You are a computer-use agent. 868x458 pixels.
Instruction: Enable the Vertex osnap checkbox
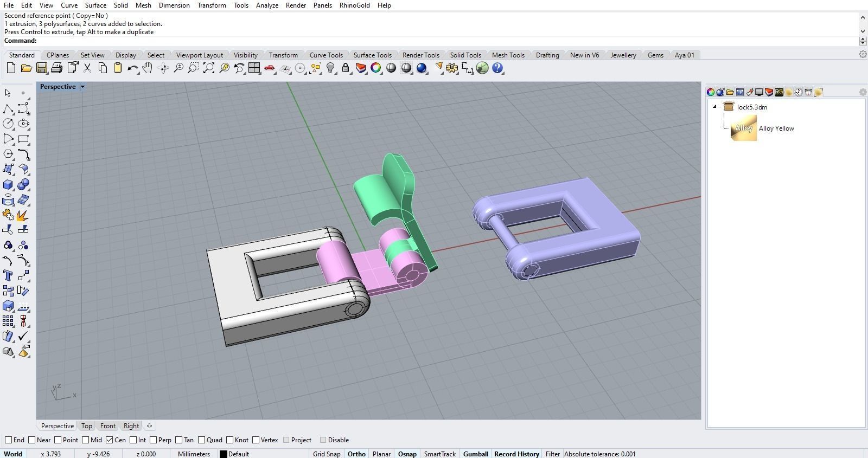(256, 440)
